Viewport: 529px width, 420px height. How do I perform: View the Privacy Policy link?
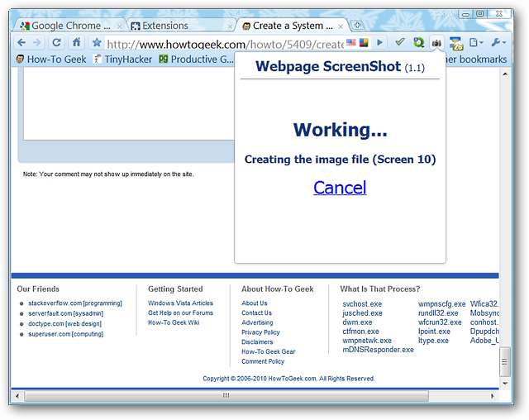point(260,332)
